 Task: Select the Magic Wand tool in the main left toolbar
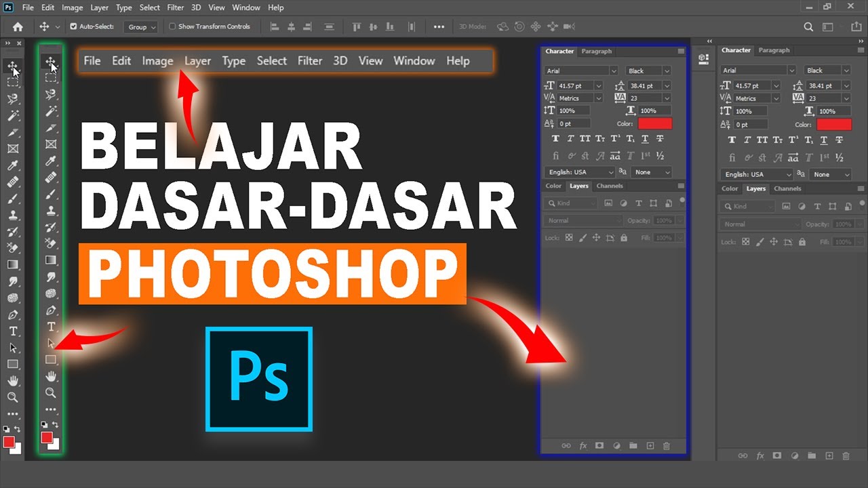12,115
